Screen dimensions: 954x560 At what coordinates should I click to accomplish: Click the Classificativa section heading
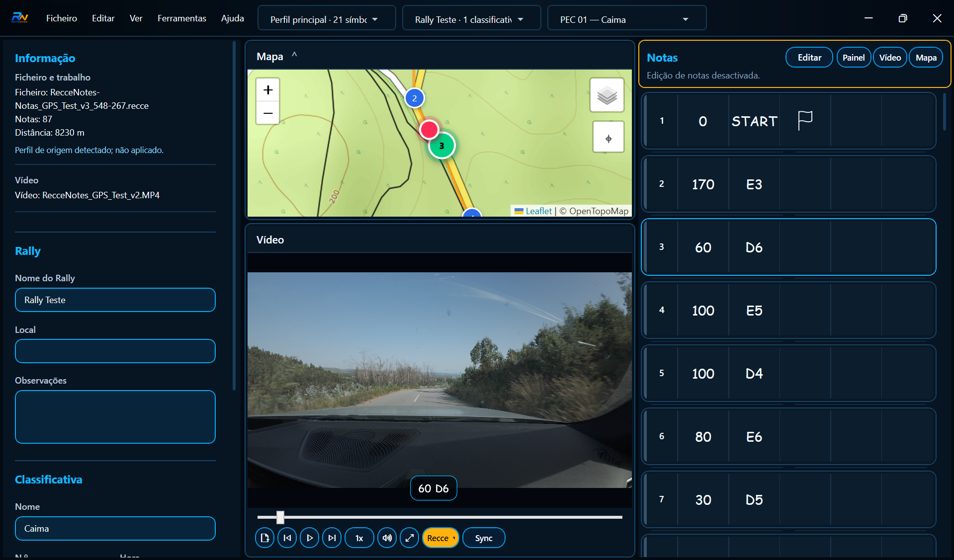click(49, 480)
